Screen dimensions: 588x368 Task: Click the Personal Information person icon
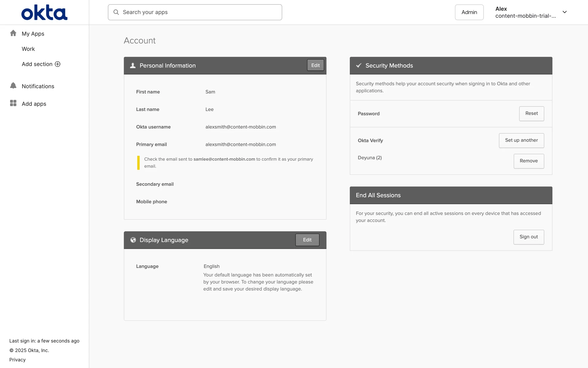(x=133, y=65)
